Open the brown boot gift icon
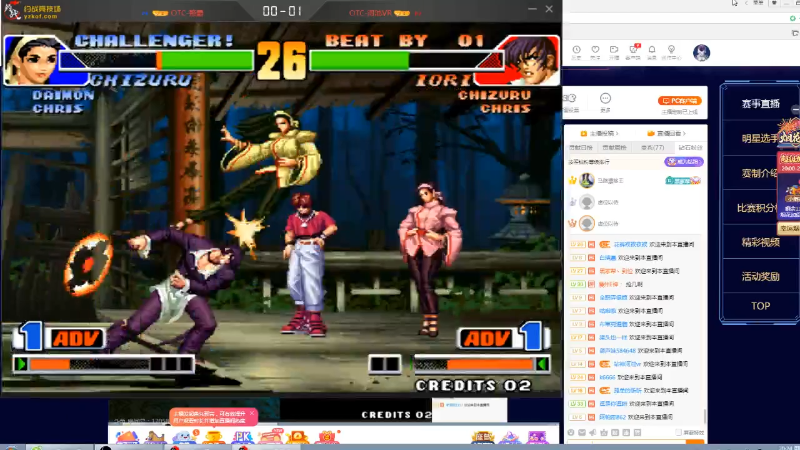Viewport: 800px width, 450px height. tap(155, 437)
